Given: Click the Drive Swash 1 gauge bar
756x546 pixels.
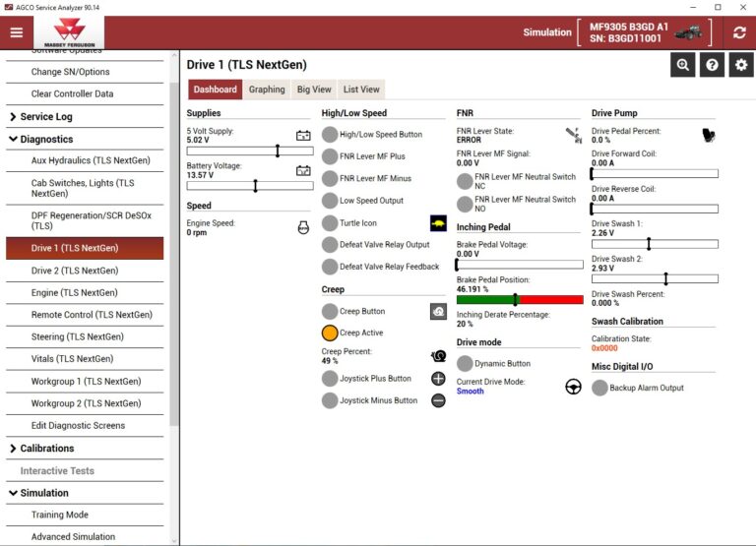Looking at the screenshot, I should coord(655,244).
